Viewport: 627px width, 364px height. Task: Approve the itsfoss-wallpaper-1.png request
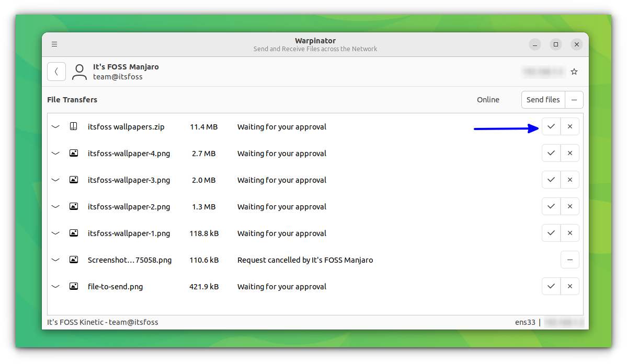click(551, 232)
